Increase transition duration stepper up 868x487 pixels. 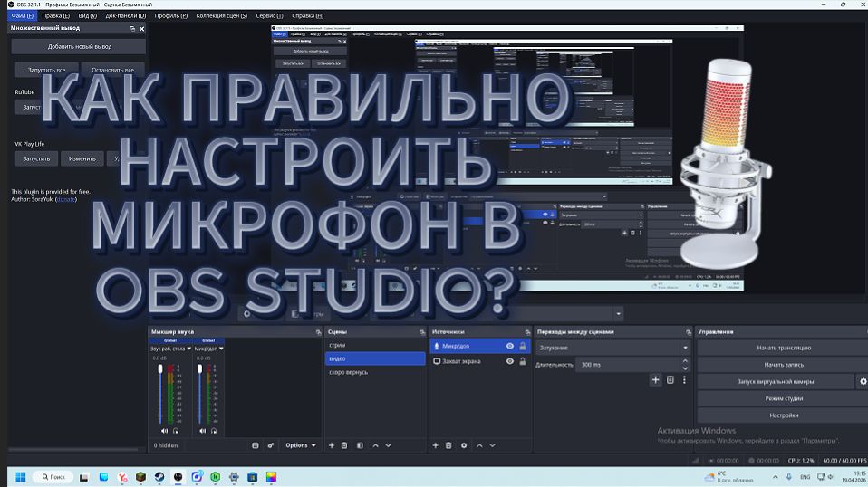685,361
